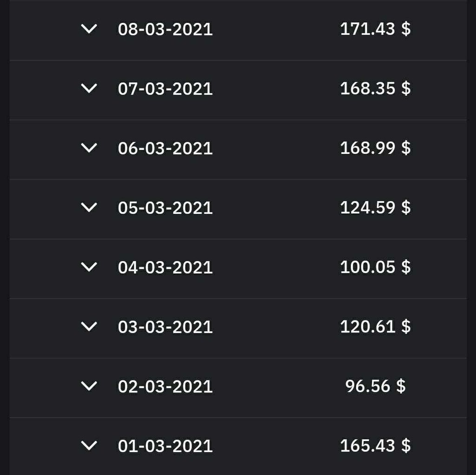Viewport: 476px width, 475px height.
Task: Open the 04-03-2021 date entry
Action: tap(165, 268)
